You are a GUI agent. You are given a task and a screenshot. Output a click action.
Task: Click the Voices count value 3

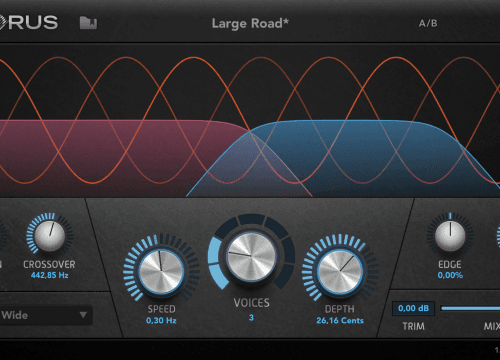click(251, 318)
